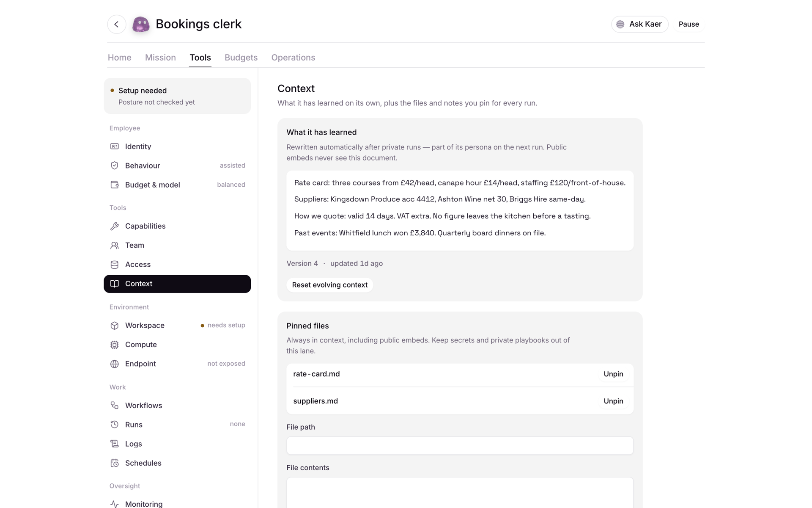Open the Ask Kaer assistant
This screenshot has height=508, width=812.
[639, 24]
